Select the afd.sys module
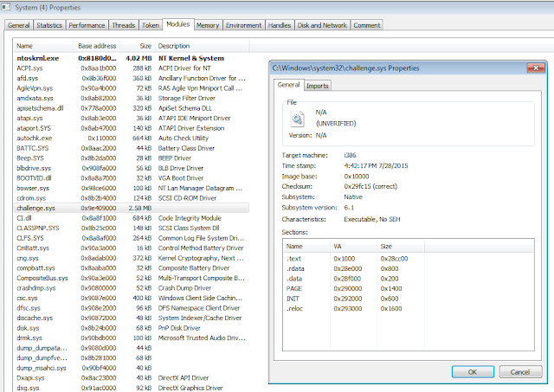The height and width of the screenshot is (392, 554). 132,78
